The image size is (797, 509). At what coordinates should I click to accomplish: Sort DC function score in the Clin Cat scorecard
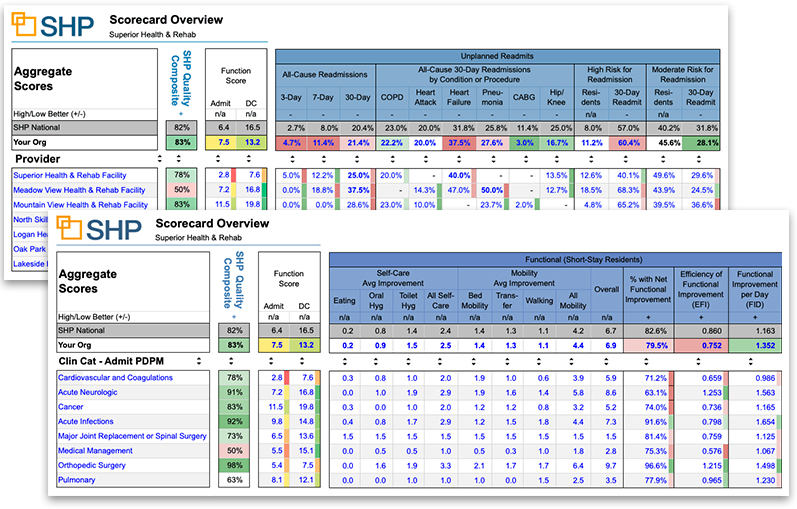point(302,362)
